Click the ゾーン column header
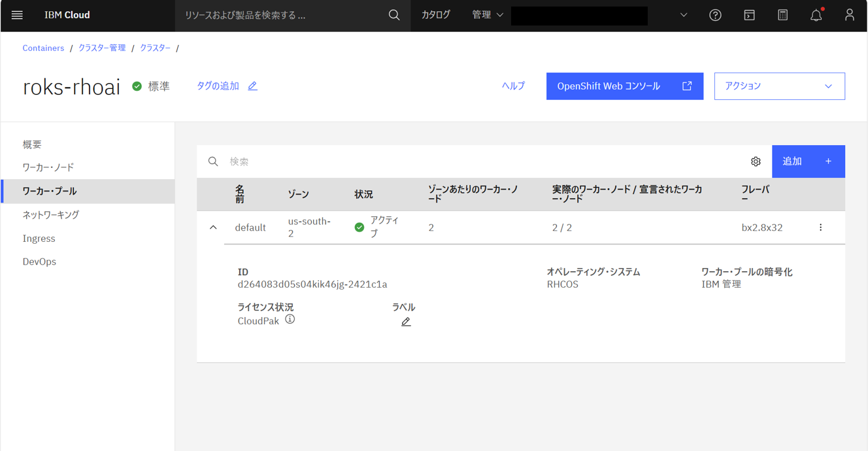 [x=299, y=195]
